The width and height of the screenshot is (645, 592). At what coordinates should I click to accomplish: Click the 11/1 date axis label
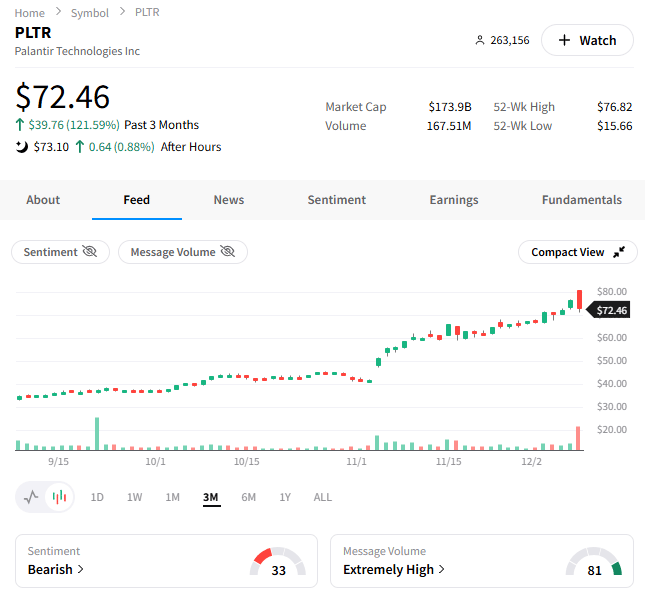[x=356, y=462]
